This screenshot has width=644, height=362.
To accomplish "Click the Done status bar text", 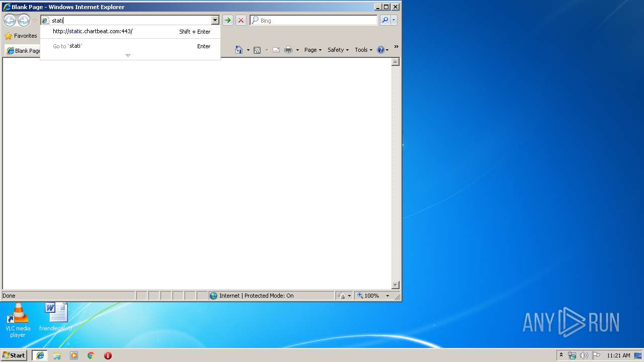I will pos(9,296).
